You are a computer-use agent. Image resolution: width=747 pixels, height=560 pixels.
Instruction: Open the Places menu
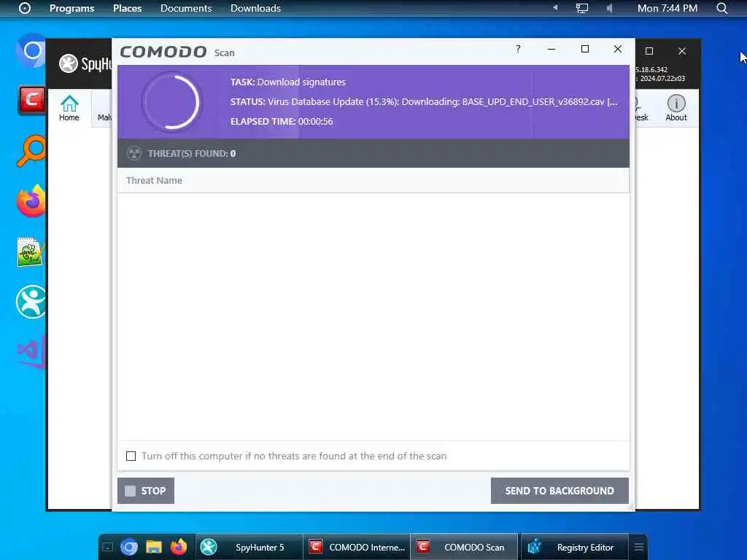(x=127, y=8)
